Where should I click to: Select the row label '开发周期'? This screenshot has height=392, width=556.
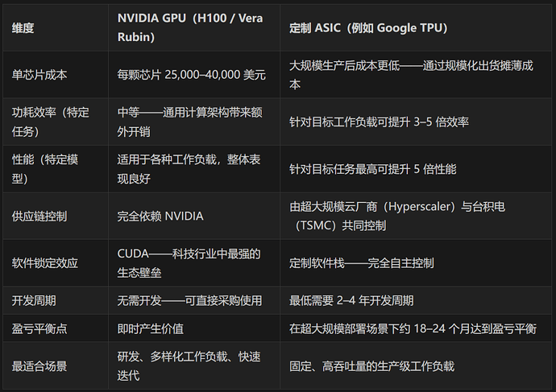pos(56,300)
